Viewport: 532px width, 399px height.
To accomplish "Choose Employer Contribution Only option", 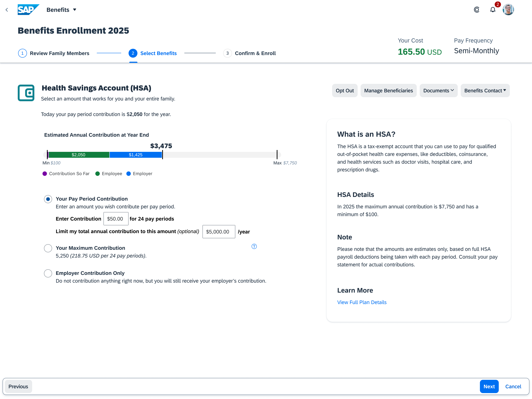I will point(48,273).
